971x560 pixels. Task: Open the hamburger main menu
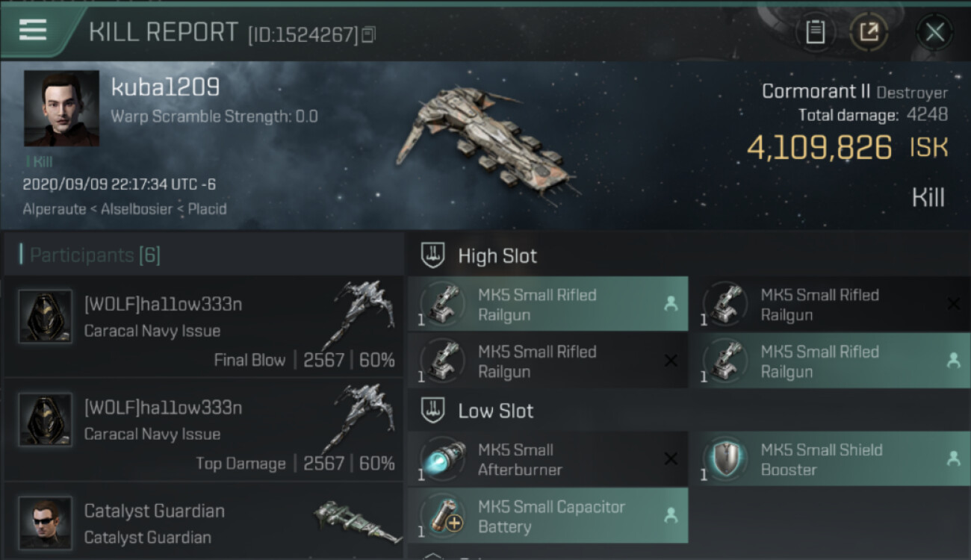[33, 31]
